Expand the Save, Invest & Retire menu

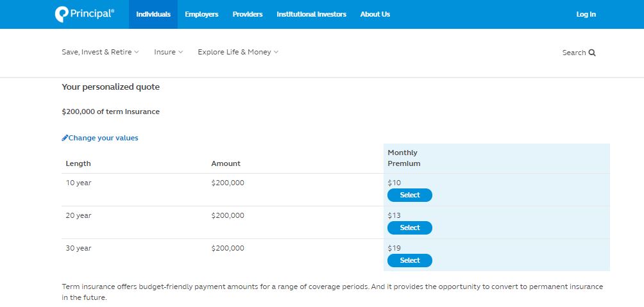point(100,52)
